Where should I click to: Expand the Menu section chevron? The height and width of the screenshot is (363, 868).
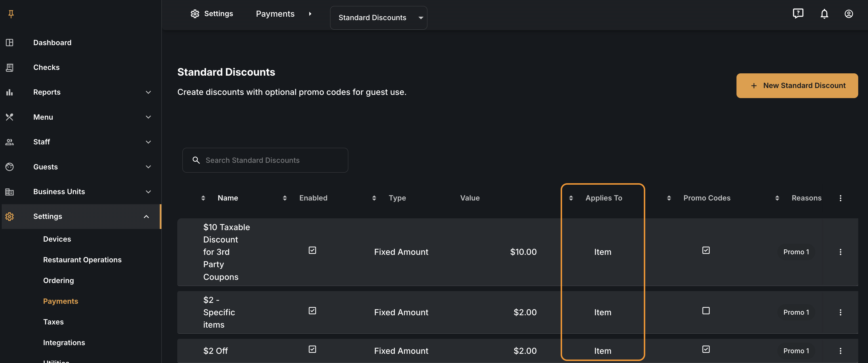148,117
